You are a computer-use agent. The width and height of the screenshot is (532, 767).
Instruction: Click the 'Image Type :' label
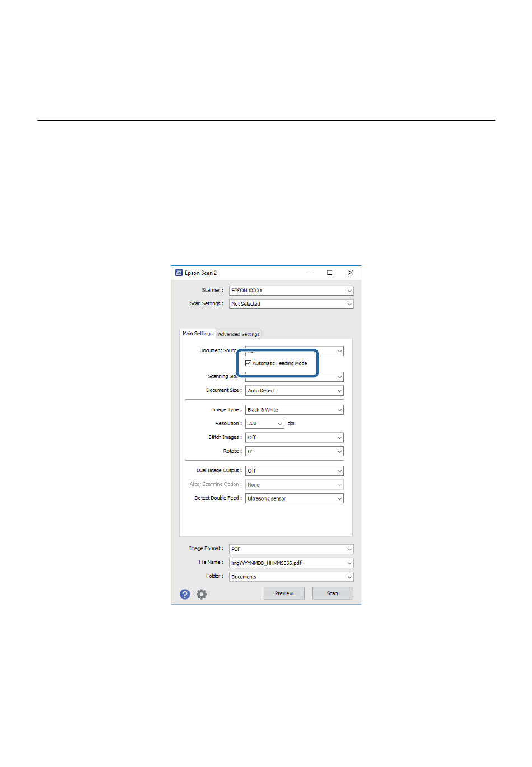click(x=227, y=410)
